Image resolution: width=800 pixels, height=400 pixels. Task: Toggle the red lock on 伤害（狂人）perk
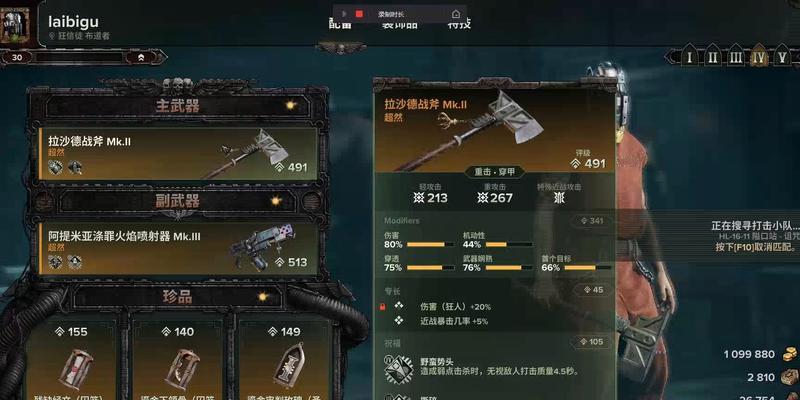coord(382,307)
